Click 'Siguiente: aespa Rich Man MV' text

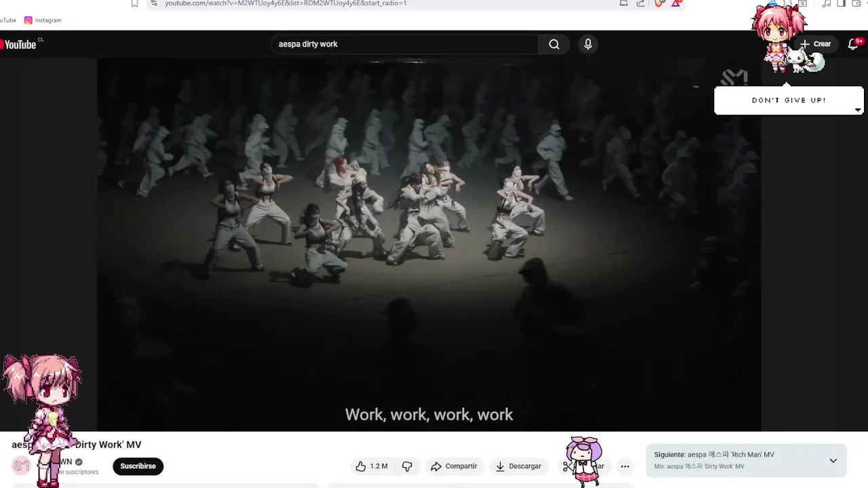[714, 455]
